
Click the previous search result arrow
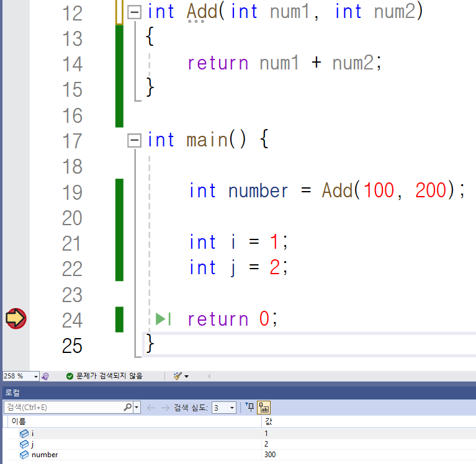pyautogui.click(x=151, y=408)
